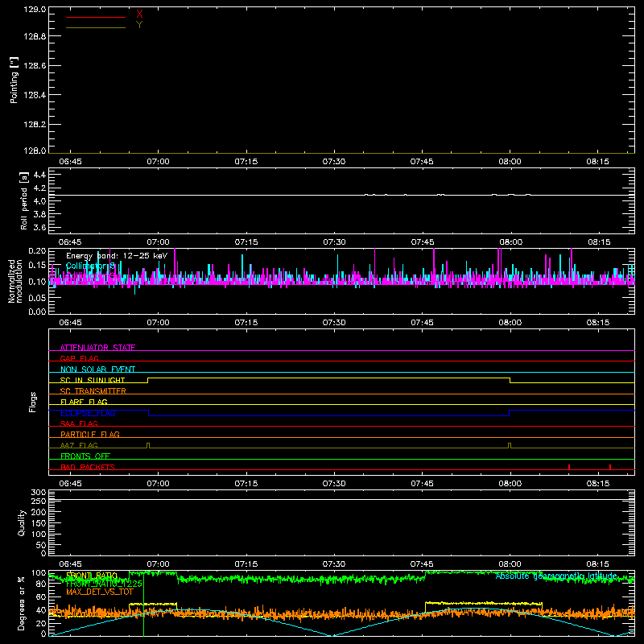The width and height of the screenshot is (644, 644).
Task: Click the yellow FRONT_RATIO legend
Action: click(92, 576)
